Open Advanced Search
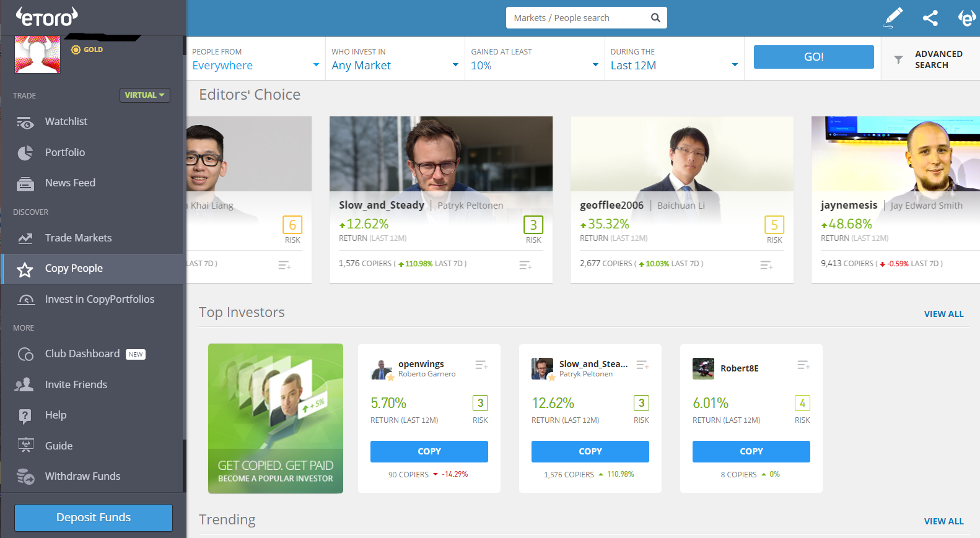Viewport: 980px width, 538px height. tap(930, 59)
